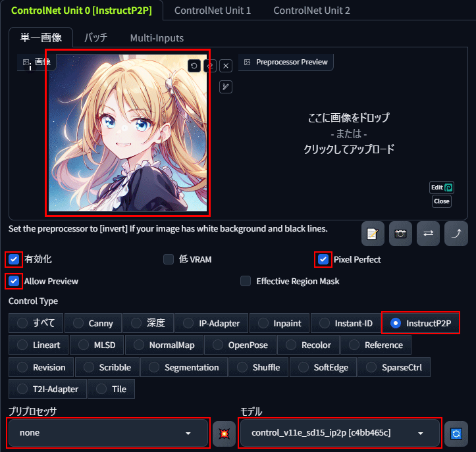This screenshot has height=452, width=476.
Task: Remove the uploaded image with the X icon
Action: 226,66
